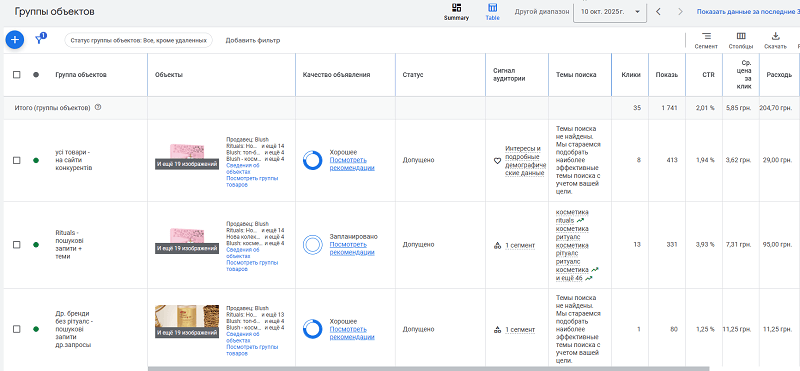This screenshot has height=371, width=800.
Task: Click Сведения об объектах in усі товари row
Action: pos(243,169)
